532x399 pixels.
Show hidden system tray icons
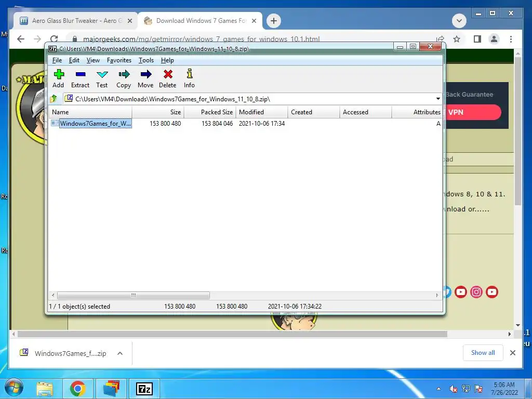pos(438,389)
